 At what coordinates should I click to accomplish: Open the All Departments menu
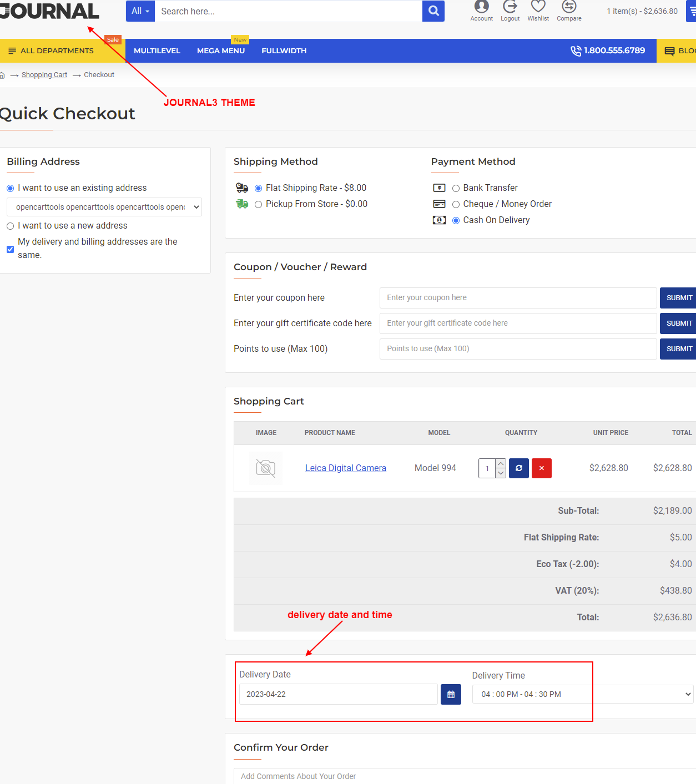point(52,51)
